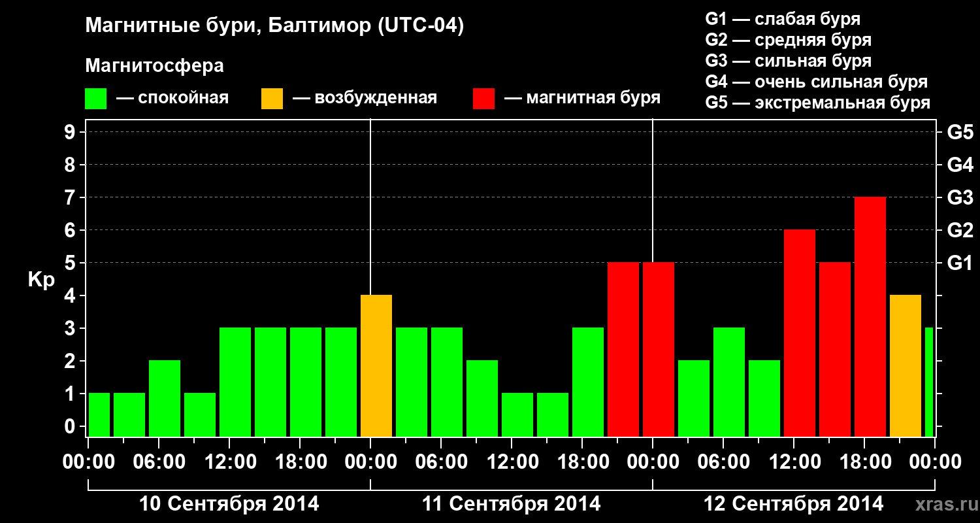Image resolution: width=980 pixels, height=523 pixels.
Task: Click the '18:00' time label above 12 Сентября
Action: [864, 462]
